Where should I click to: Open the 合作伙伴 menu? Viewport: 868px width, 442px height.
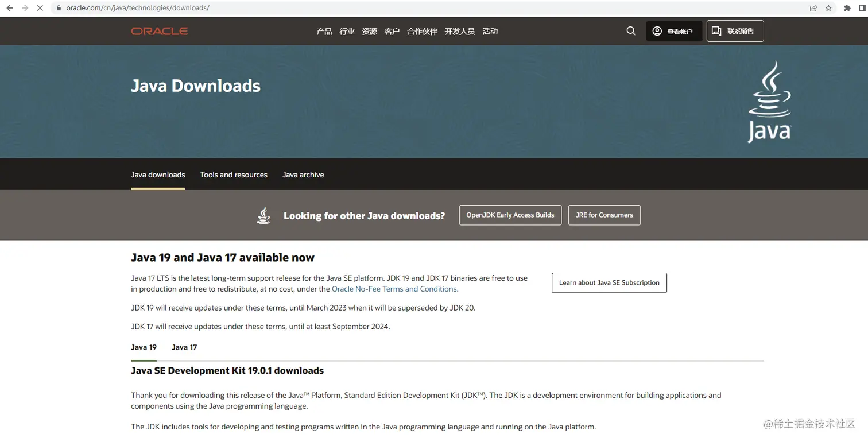422,31
